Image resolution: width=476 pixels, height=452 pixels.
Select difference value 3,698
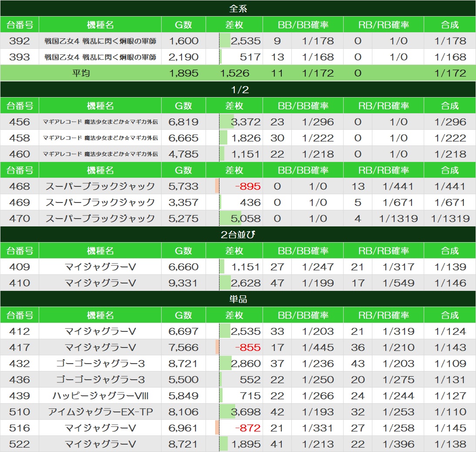click(x=246, y=412)
